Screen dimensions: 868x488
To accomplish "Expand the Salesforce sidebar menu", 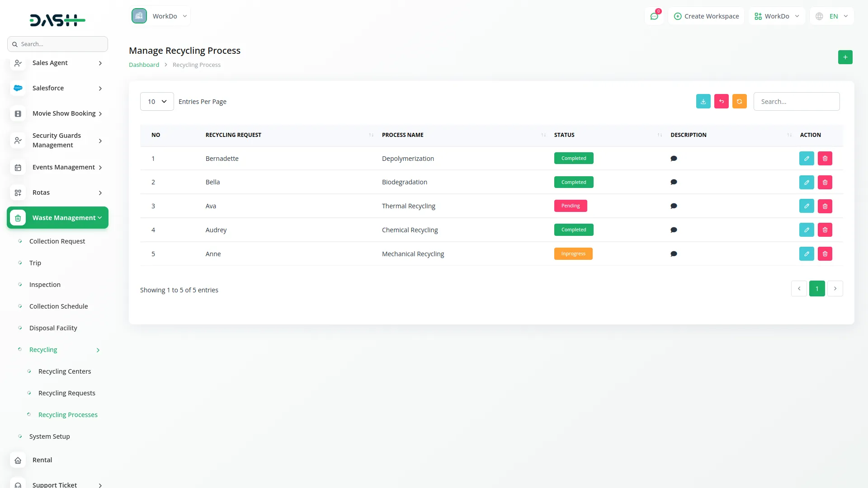I will [57, 88].
